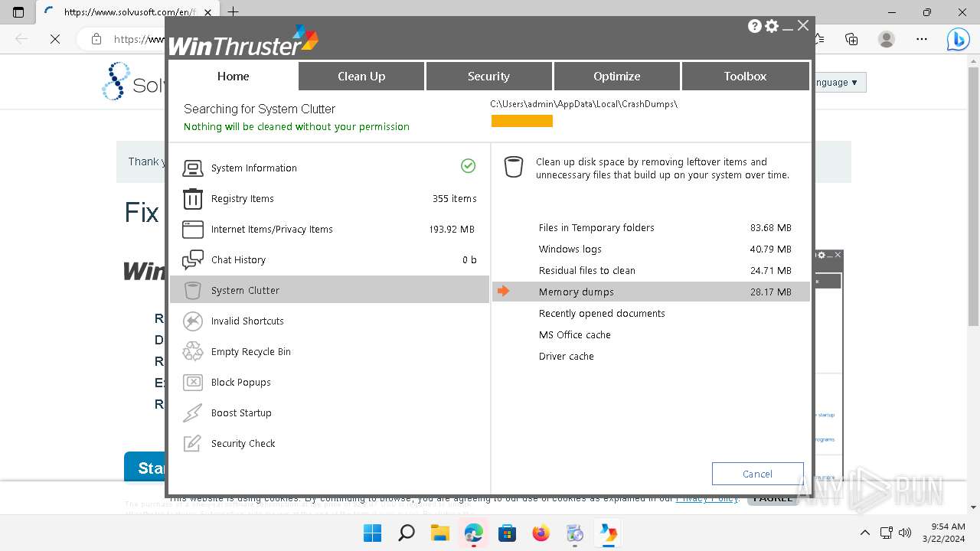Select Boost Startup in the scan list

click(x=329, y=413)
